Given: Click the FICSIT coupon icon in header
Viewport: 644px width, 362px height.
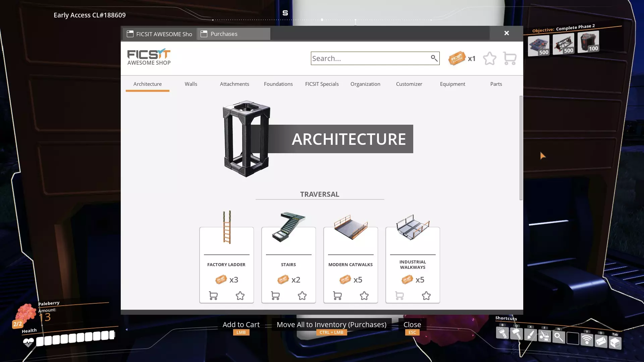Looking at the screenshot, I should pos(457,58).
